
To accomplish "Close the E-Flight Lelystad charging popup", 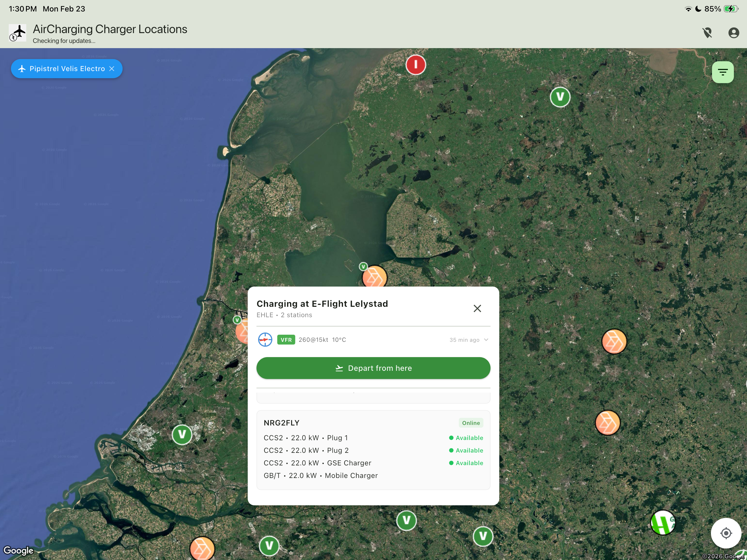I will pyautogui.click(x=477, y=308).
